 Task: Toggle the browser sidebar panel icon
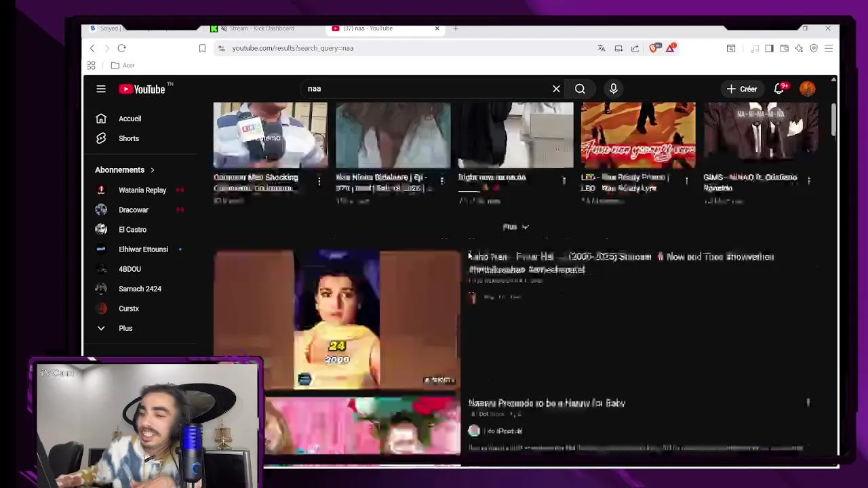[x=769, y=48]
